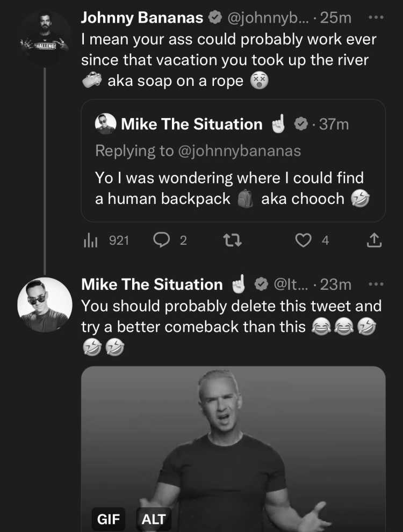Tap the share upload icon

tap(374, 240)
